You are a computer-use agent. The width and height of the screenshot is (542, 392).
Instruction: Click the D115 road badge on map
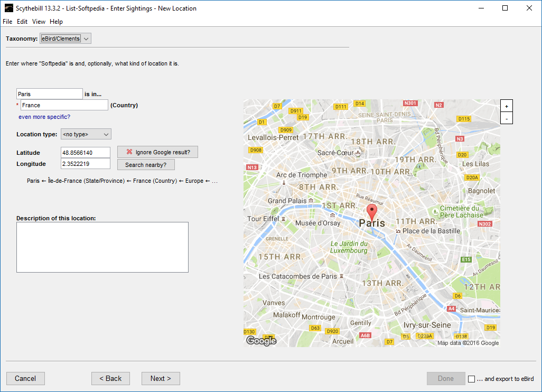click(464, 119)
